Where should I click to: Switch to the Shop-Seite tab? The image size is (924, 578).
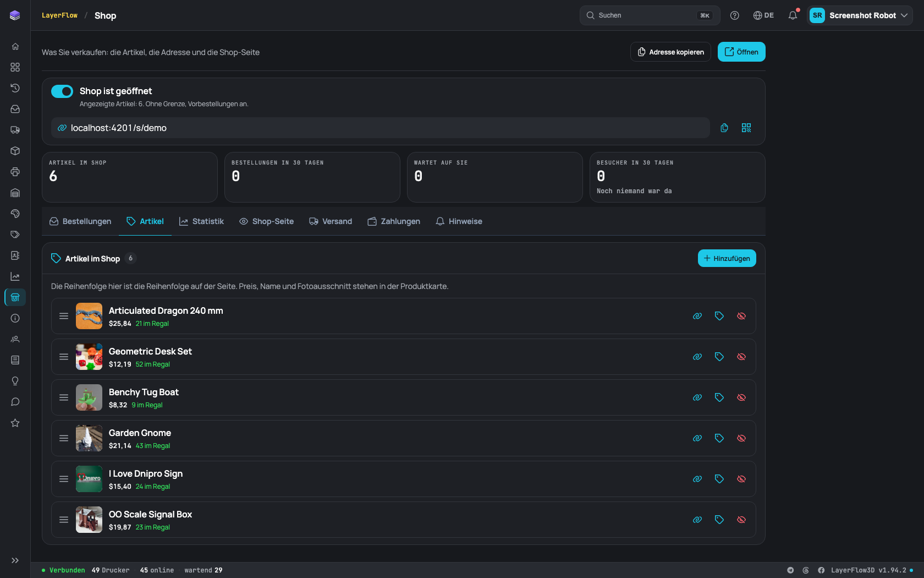(267, 221)
